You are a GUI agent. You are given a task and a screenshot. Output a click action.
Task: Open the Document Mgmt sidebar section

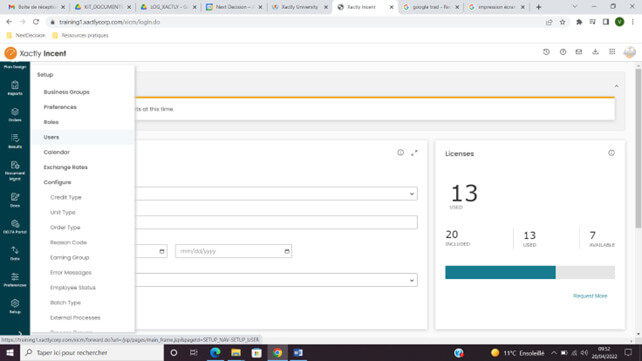point(15,171)
